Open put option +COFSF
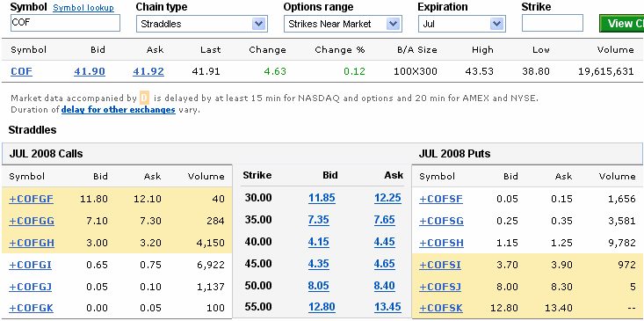The image size is (644, 321). point(441,199)
